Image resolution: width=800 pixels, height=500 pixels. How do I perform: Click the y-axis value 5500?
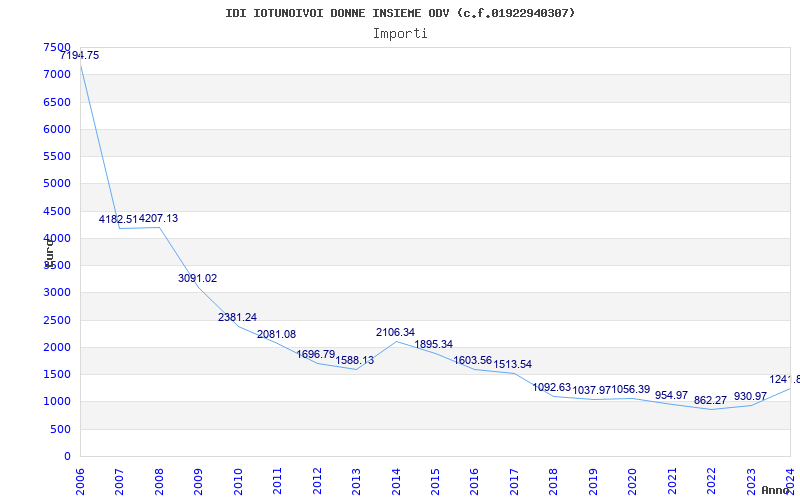click(57, 156)
